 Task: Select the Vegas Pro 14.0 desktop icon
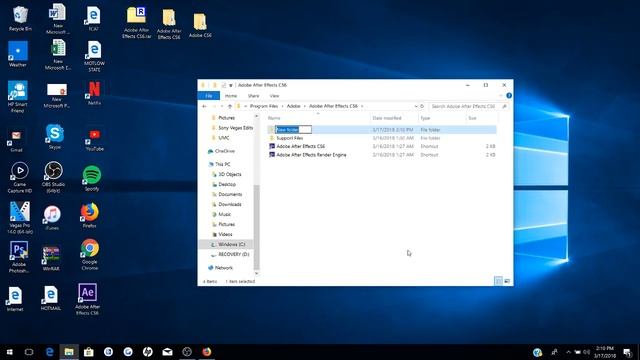[x=20, y=218]
